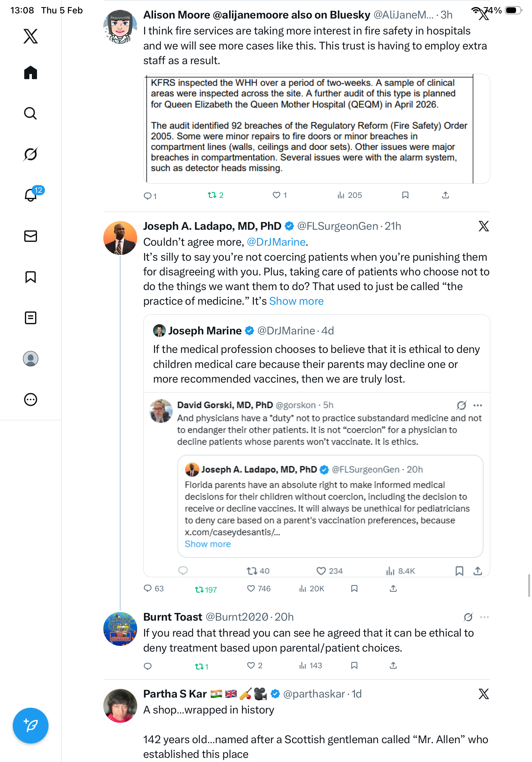
Task: Expand Show more on Ladapo's post
Action: (x=296, y=301)
